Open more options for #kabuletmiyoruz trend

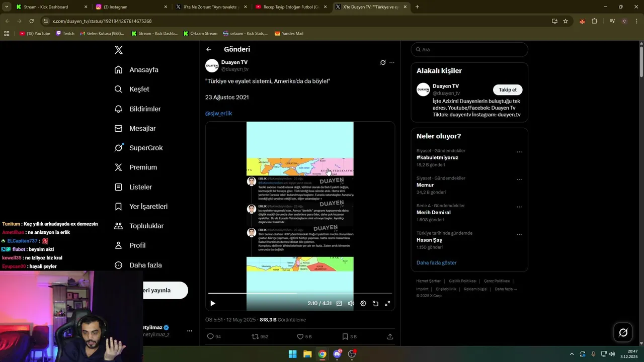[519, 152]
